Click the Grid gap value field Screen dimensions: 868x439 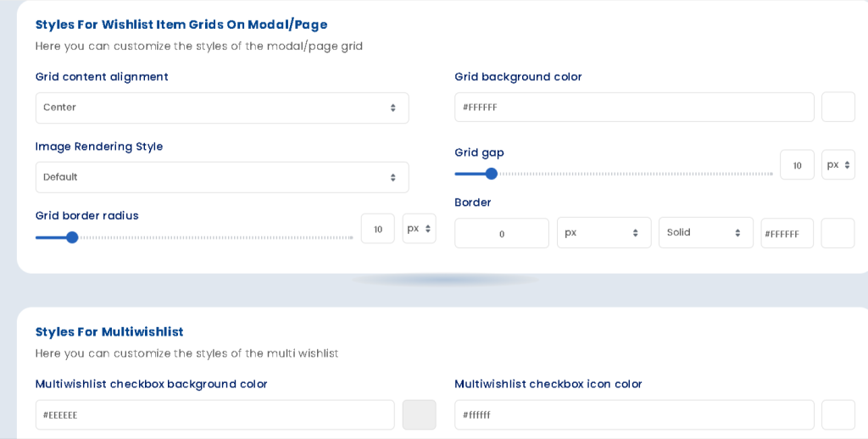pyautogui.click(x=797, y=165)
